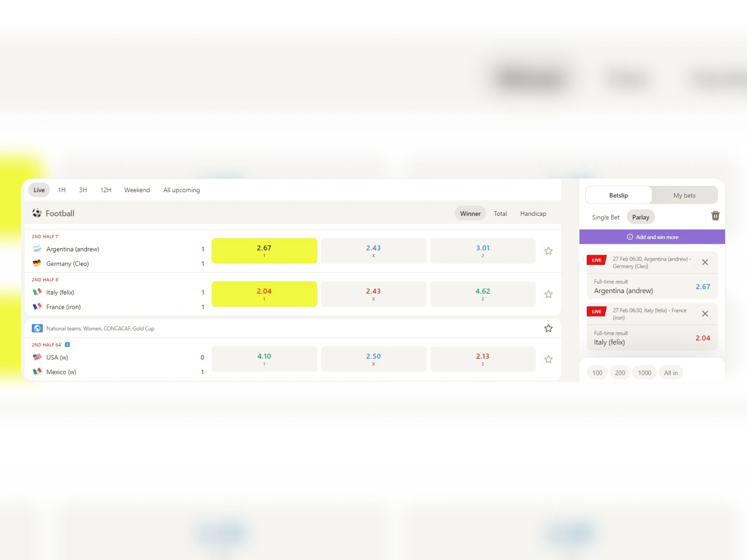The image size is (747, 560).
Task: Favorite the USA vs Mexico match star
Action: 548,359
